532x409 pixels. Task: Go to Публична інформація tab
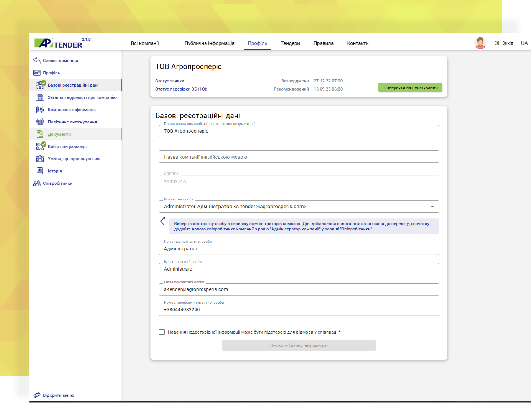click(x=210, y=43)
